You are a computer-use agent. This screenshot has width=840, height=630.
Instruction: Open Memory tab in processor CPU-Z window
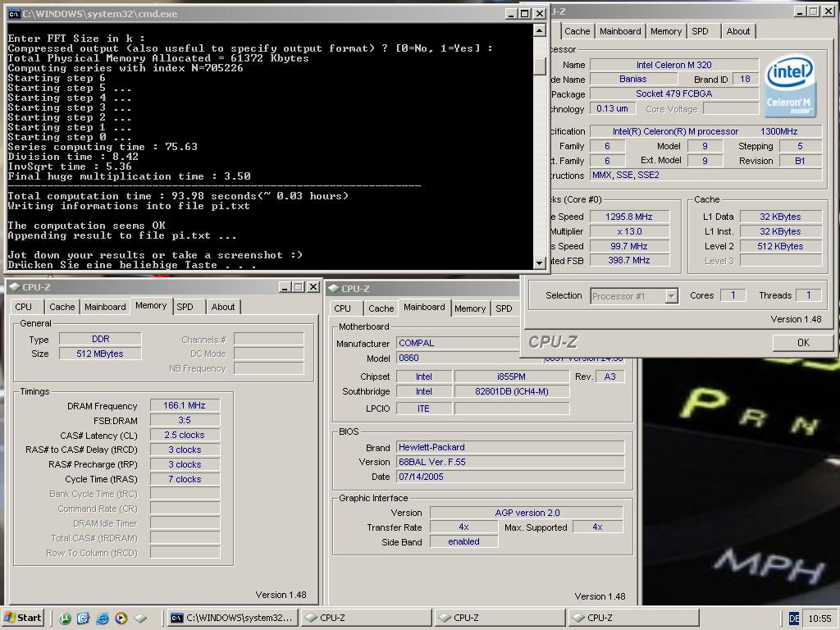[666, 32]
